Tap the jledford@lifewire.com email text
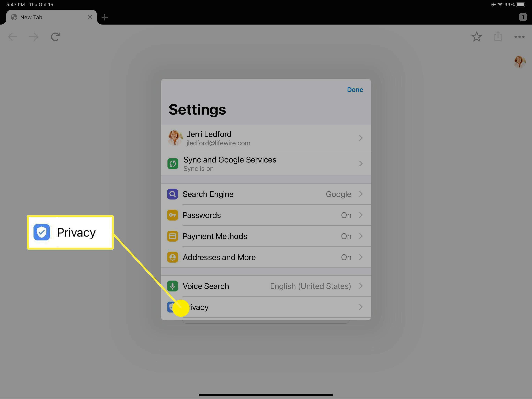This screenshot has height=399, width=532. pos(218,143)
